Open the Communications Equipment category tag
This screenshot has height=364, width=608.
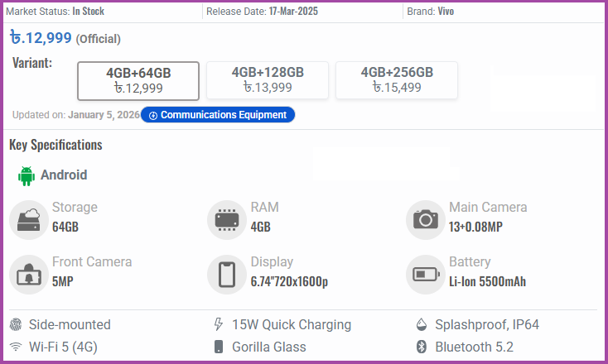point(218,115)
